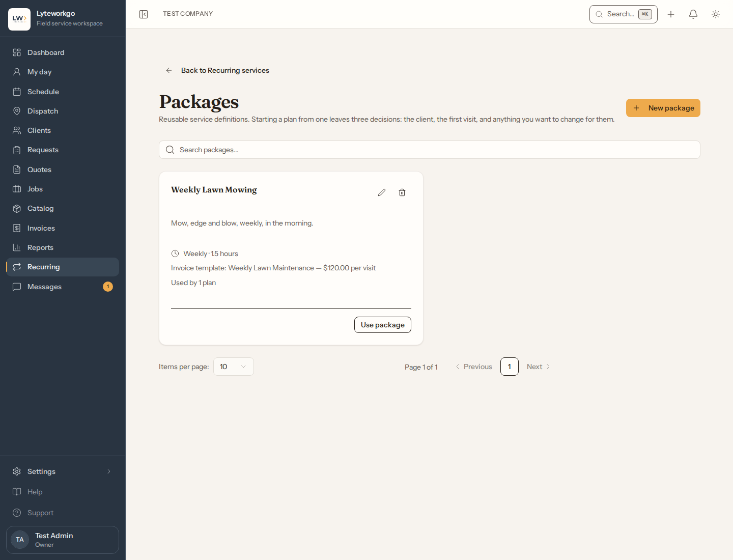Click the Previous page link

click(474, 367)
